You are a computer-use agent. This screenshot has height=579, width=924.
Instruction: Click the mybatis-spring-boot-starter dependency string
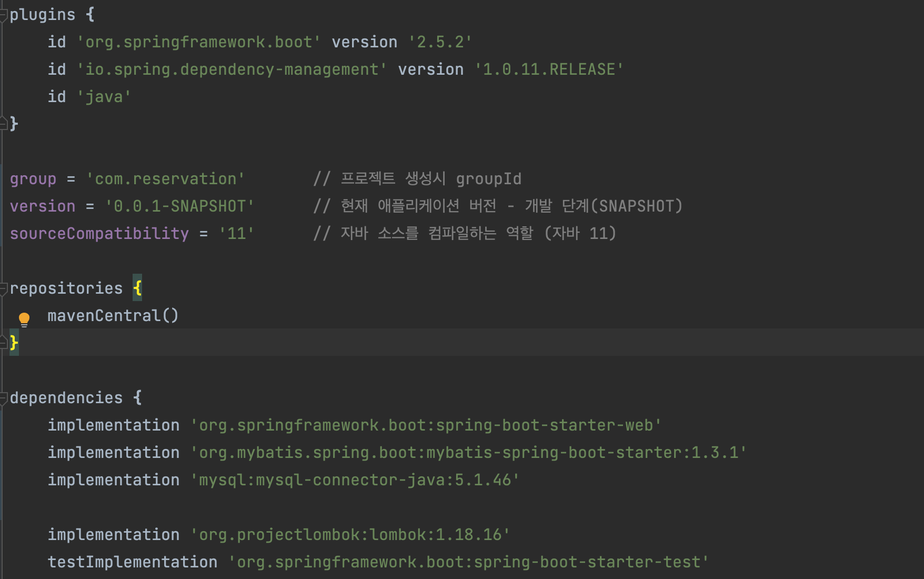pyautogui.click(x=468, y=453)
